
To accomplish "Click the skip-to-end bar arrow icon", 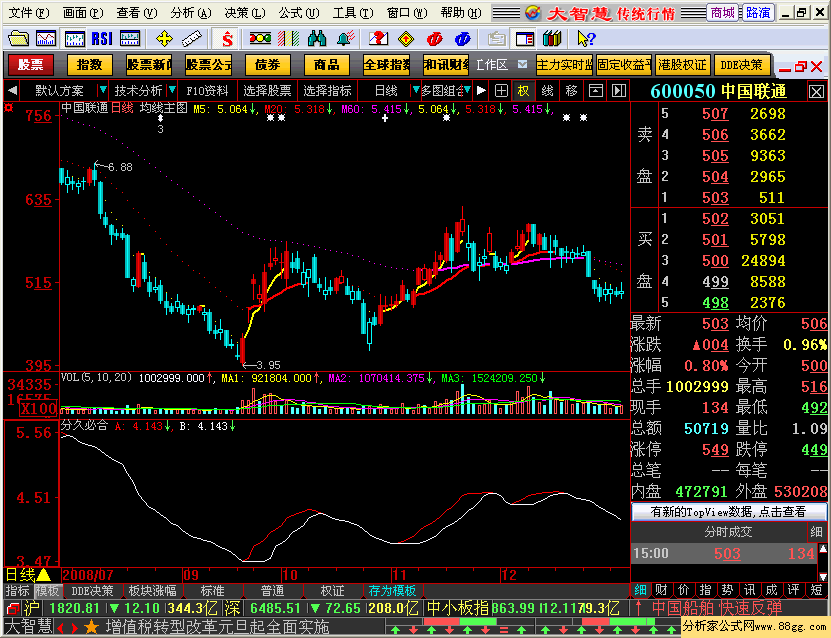I will [x=618, y=91].
